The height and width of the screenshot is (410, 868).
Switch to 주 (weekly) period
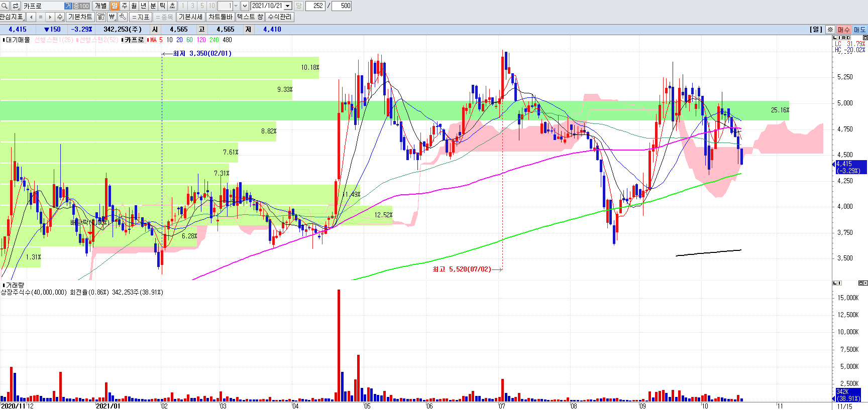tap(125, 6)
